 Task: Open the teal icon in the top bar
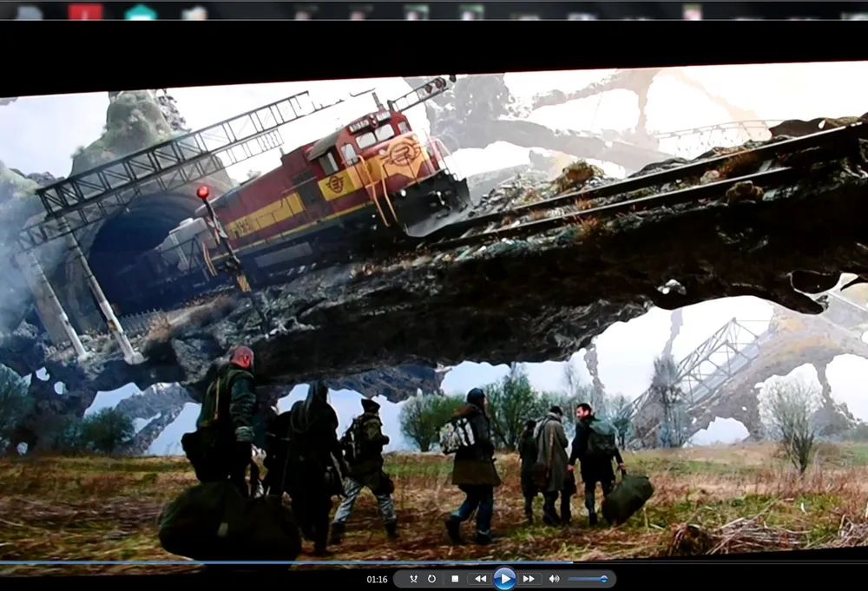pos(140,12)
